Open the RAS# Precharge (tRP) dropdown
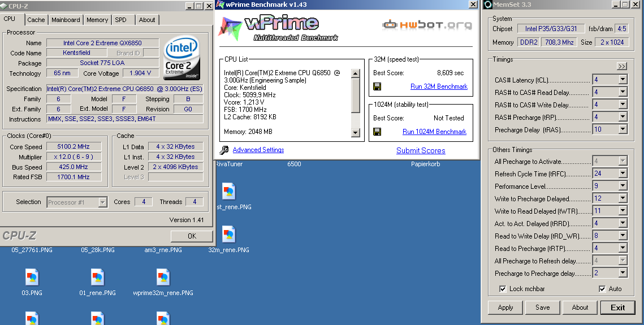This screenshot has height=325, width=644. point(623,117)
